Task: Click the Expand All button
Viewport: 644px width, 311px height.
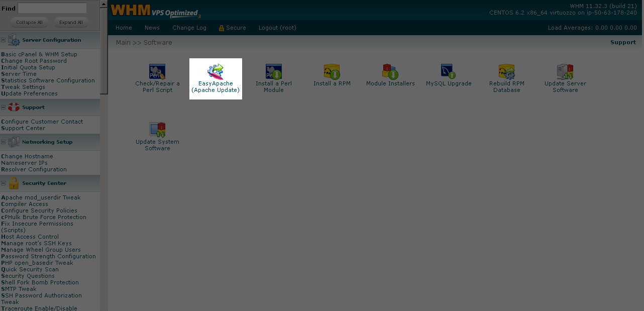Action: (71, 22)
